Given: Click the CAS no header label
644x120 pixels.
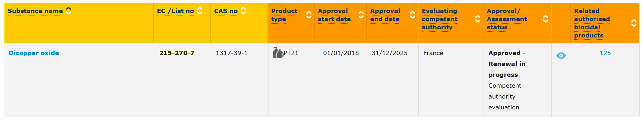Looking at the screenshot, I should [x=226, y=11].
